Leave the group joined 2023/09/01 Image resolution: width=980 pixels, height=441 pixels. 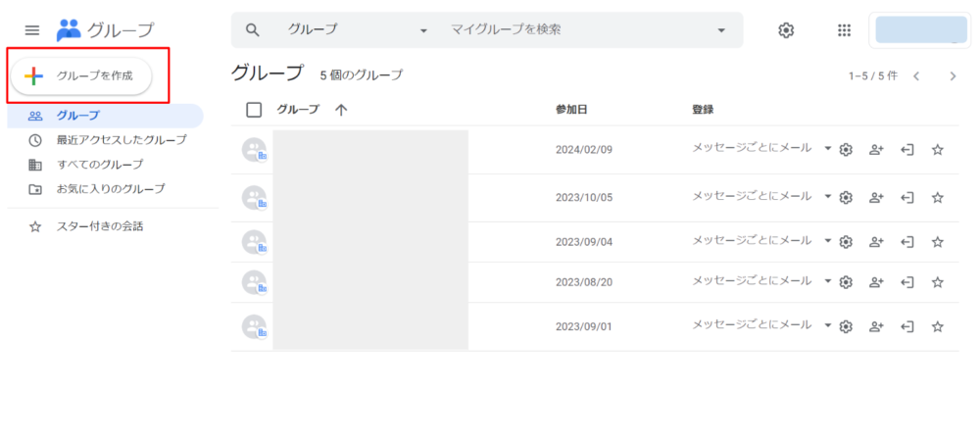pos(906,326)
